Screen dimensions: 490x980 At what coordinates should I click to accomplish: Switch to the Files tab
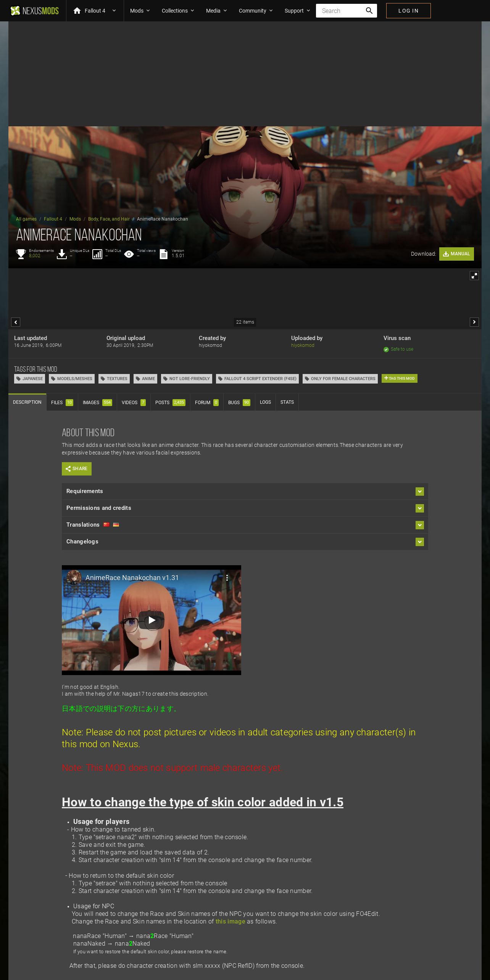62,402
